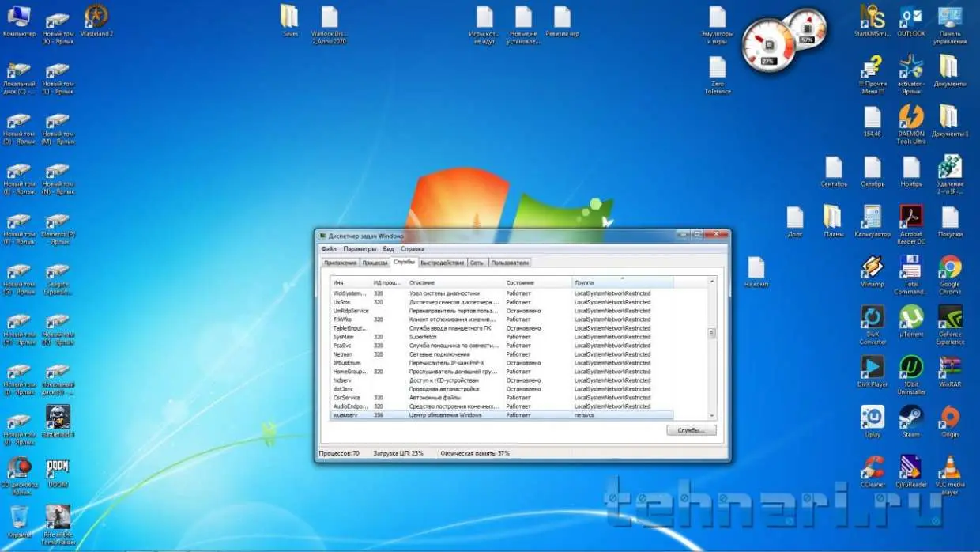Sort by the Описание column header
Viewport: 980px width, 552px height.
[456, 282]
